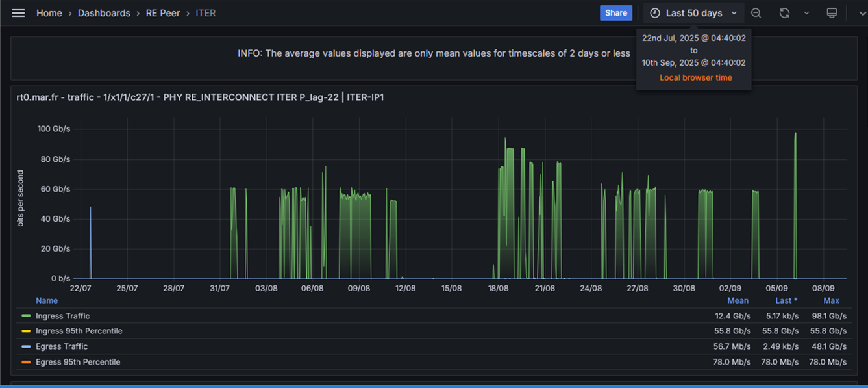Click the clock icon in time picker
Image resolution: width=868 pixels, height=388 pixels.
tap(655, 13)
